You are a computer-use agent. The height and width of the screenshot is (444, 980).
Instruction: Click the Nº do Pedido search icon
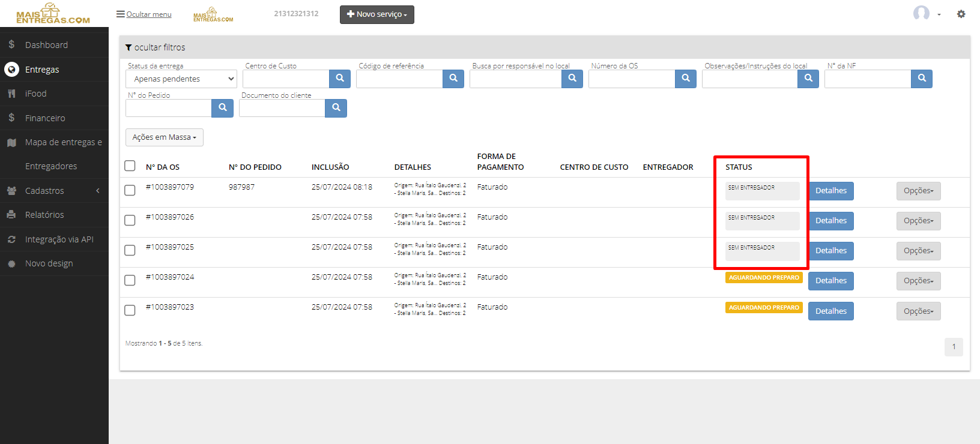(x=223, y=108)
